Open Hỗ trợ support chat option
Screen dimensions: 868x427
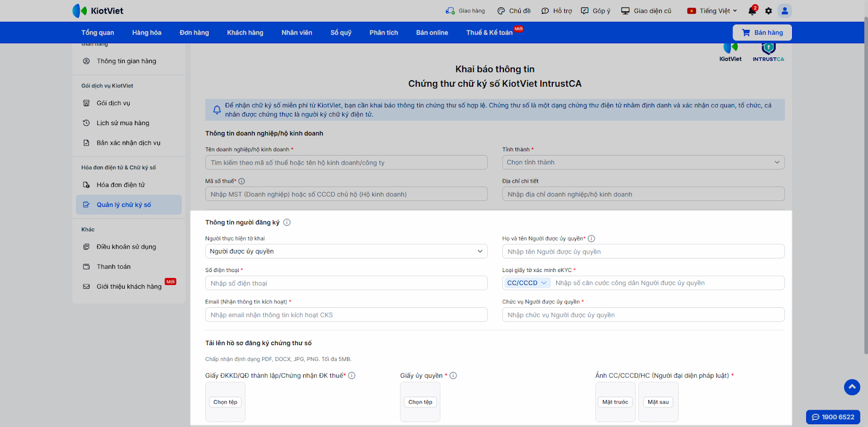coord(557,11)
